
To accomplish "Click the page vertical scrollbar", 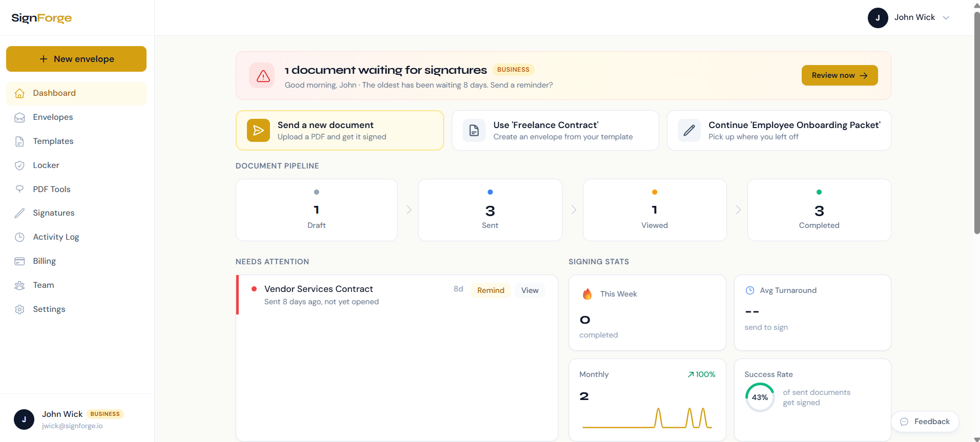I will tap(976, 123).
